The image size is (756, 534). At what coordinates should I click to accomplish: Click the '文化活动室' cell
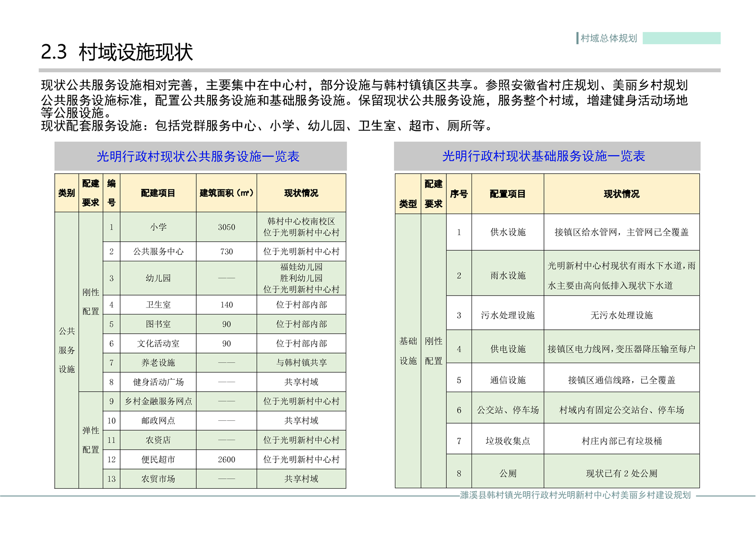pos(158,343)
